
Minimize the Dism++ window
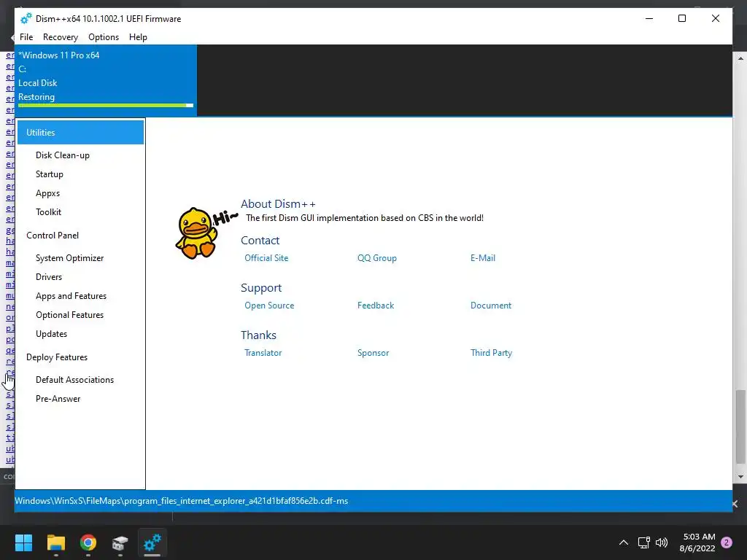click(649, 18)
